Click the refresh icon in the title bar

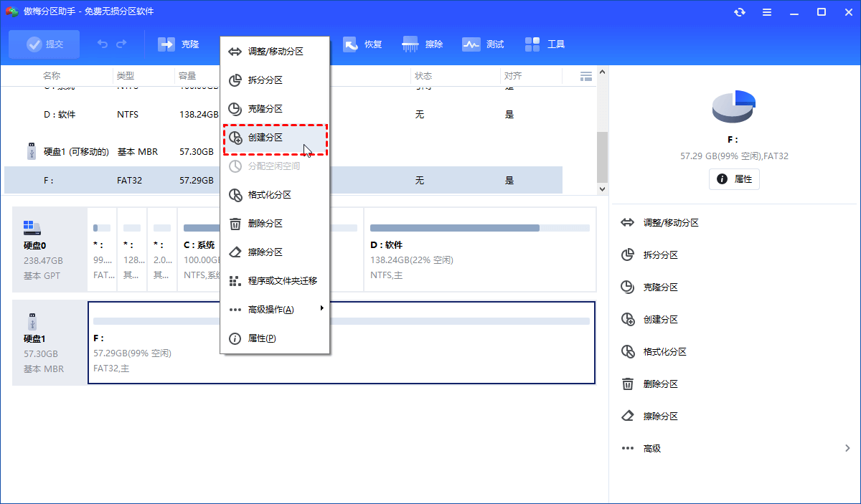pyautogui.click(x=740, y=11)
